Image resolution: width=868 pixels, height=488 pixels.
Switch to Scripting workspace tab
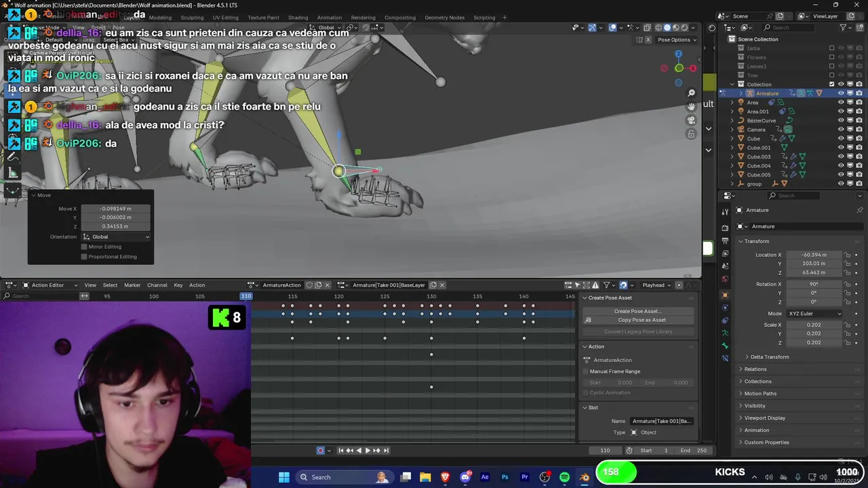pos(484,18)
